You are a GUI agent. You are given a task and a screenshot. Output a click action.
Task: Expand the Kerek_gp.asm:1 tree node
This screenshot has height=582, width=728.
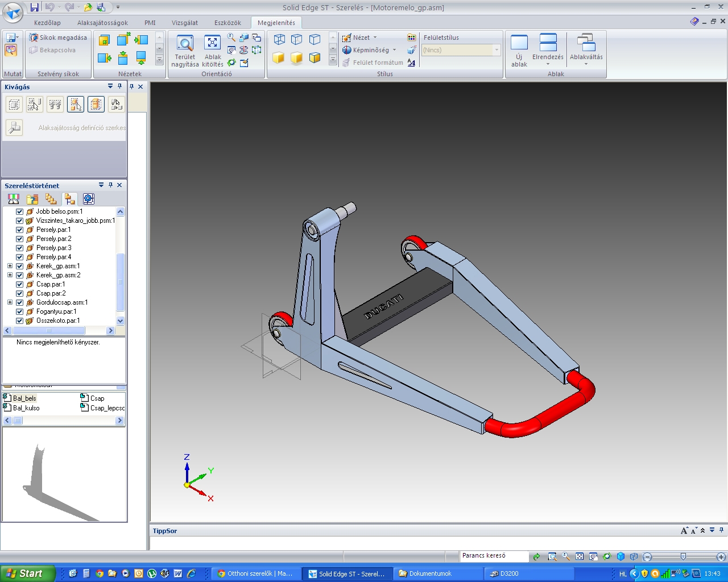10,266
